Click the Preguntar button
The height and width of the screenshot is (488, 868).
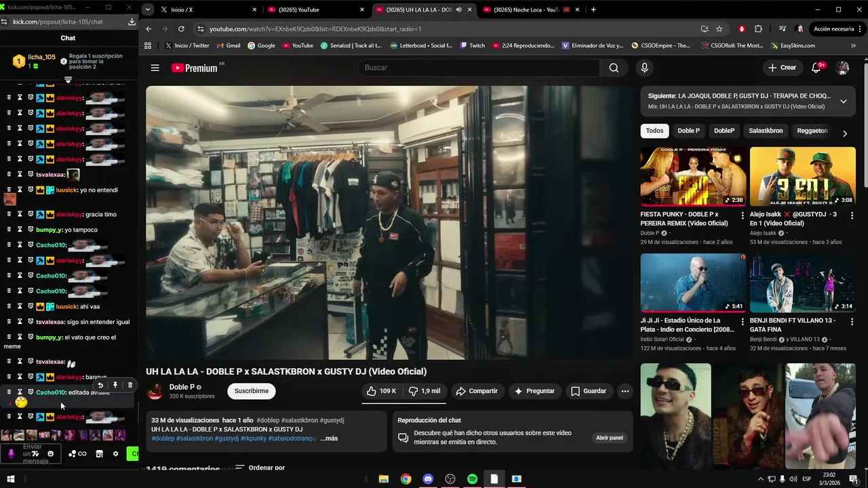534,391
